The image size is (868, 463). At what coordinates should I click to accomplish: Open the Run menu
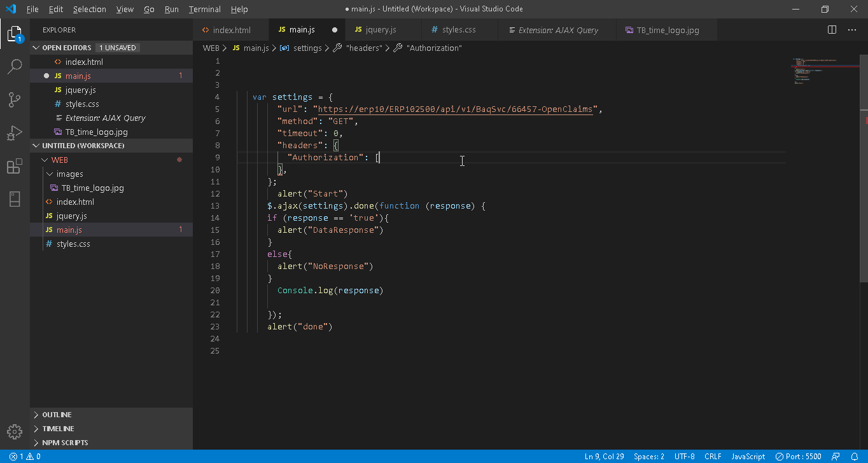pos(171,9)
